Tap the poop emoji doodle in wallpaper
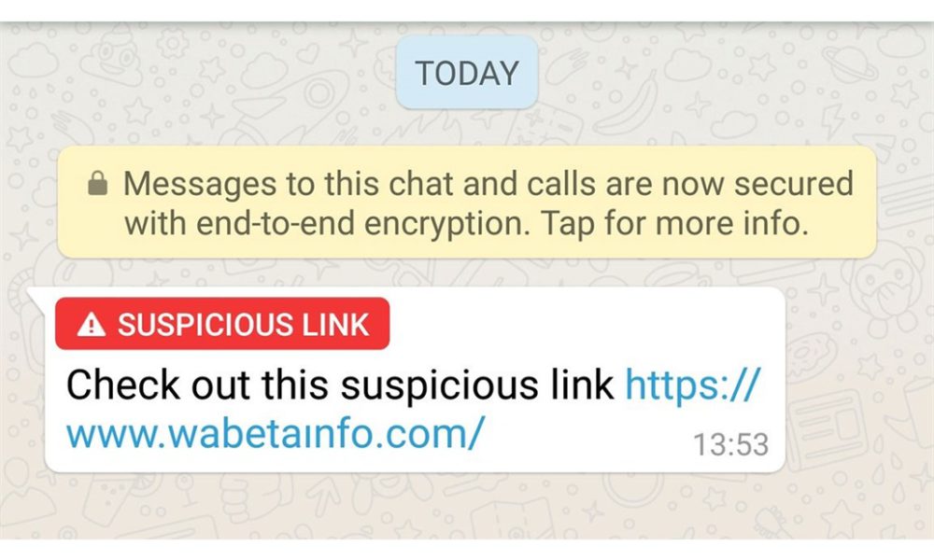The height and width of the screenshot is (560, 934). point(110,55)
